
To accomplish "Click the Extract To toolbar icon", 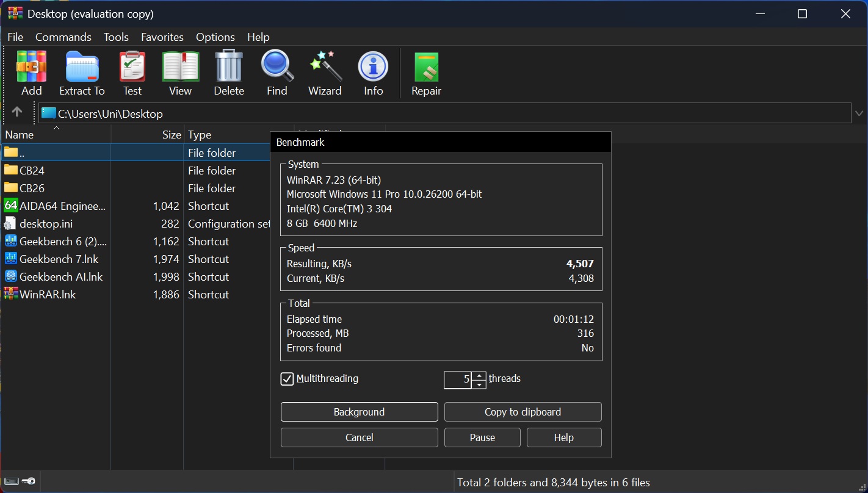I will pyautogui.click(x=82, y=67).
